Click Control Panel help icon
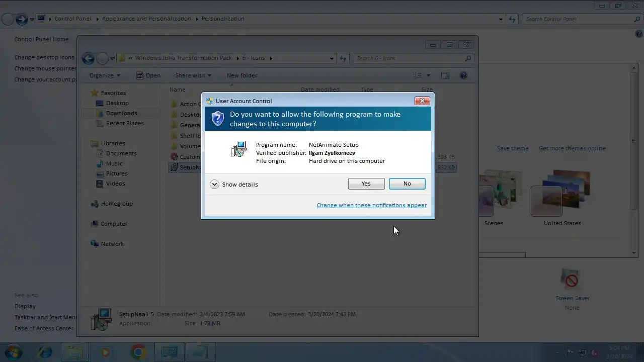 (x=639, y=34)
